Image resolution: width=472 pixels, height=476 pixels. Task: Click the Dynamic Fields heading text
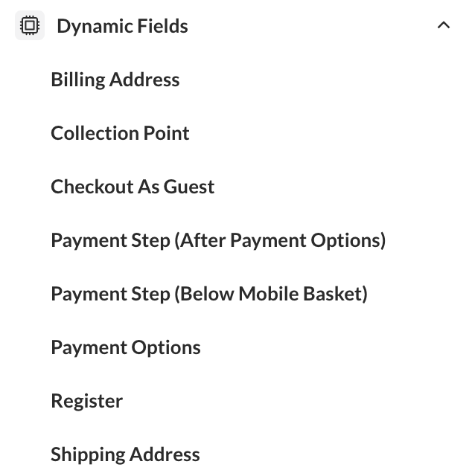click(122, 26)
